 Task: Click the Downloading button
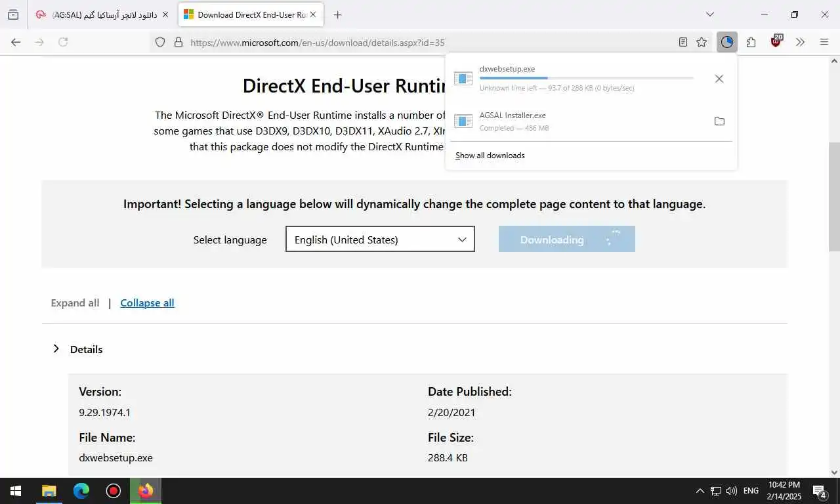(x=567, y=240)
